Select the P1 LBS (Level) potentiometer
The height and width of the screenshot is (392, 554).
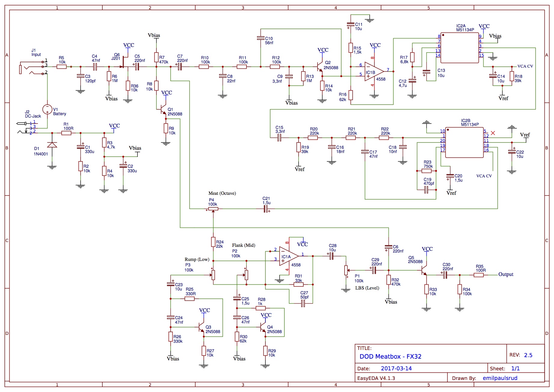point(346,270)
